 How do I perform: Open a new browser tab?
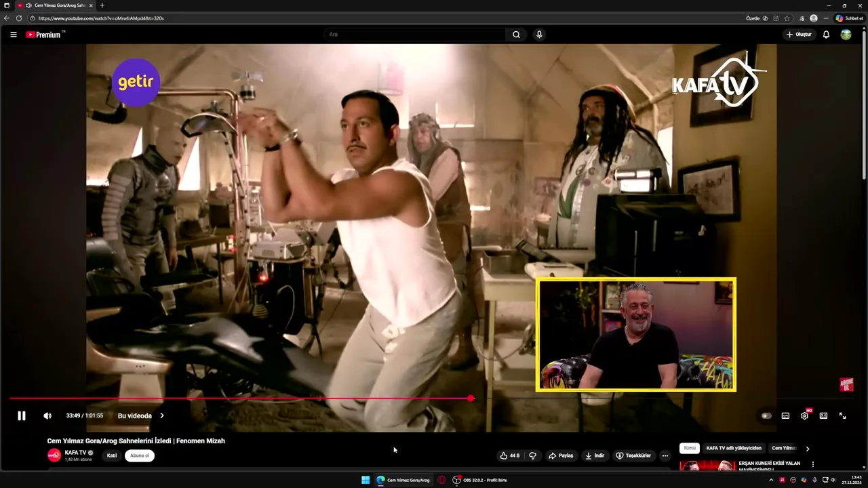pyautogui.click(x=102, y=5)
